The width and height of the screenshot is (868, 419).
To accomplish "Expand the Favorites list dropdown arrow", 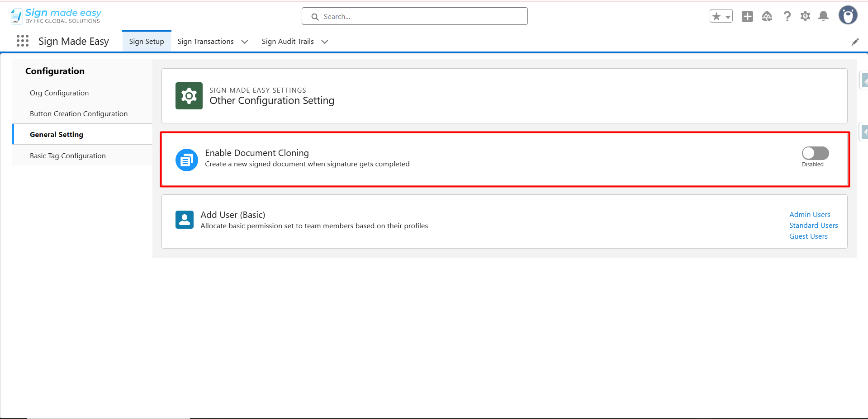I will click(x=728, y=17).
